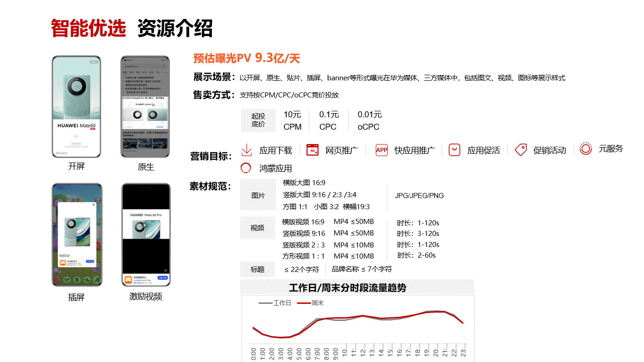Click the 网页推广 text label
The width and height of the screenshot is (644, 362).
click(x=342, y=151)
